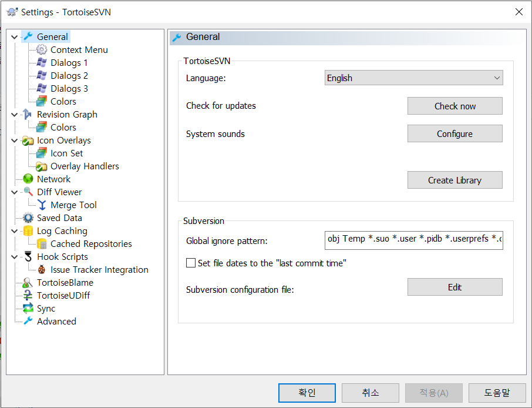Click the TortoiseBlame person icon
Viewport: 532px width, 408px height.
pyautogui.click(x=28, y=282)
